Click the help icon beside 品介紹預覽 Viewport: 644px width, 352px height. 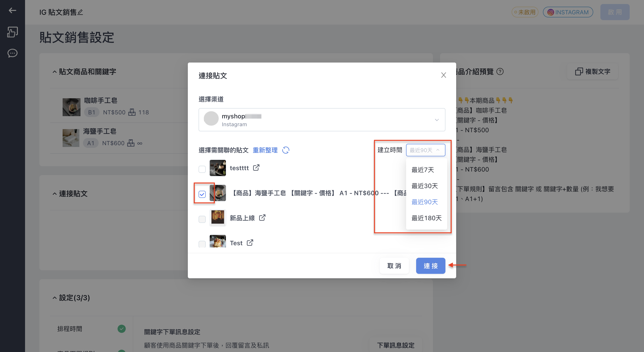tap(500, 72)
